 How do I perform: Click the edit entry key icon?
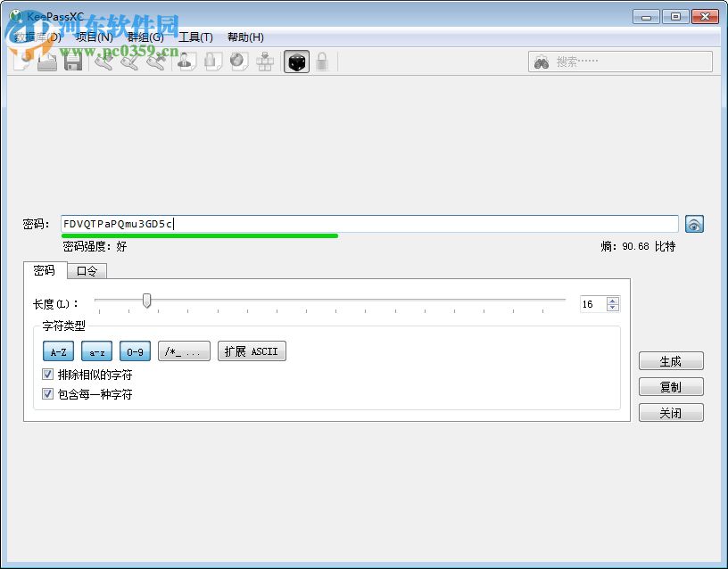tap(130, 62)
